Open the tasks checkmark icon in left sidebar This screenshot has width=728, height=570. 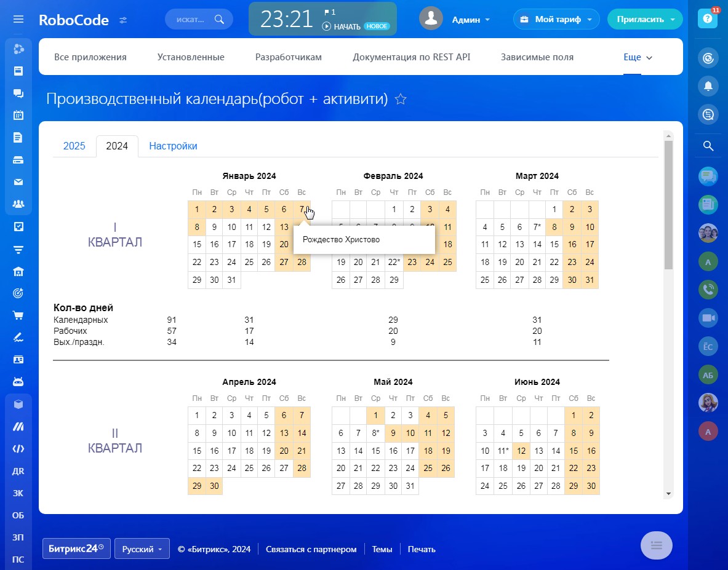[18, 226]
